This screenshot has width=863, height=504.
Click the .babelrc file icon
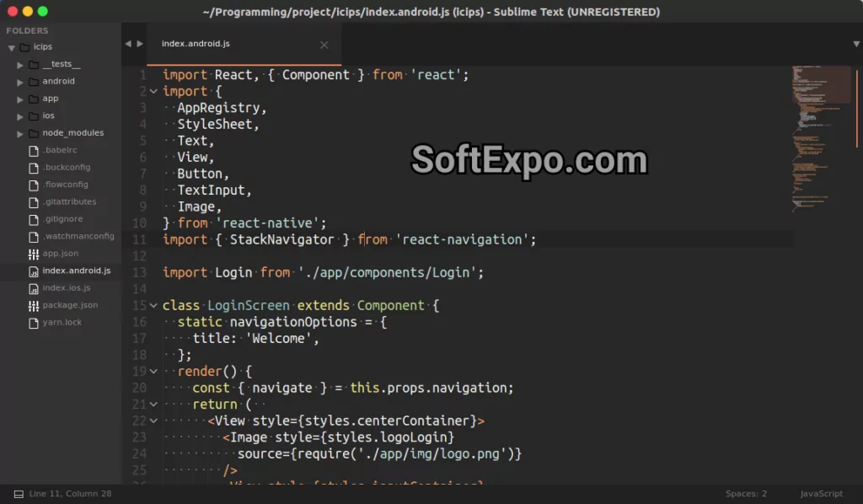33,150
